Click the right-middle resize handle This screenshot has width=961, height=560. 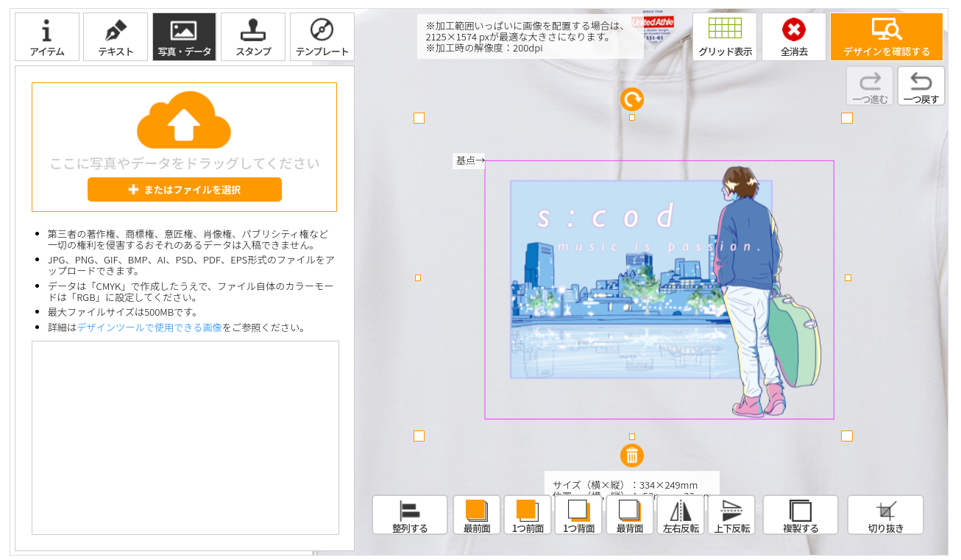(848, 277)
